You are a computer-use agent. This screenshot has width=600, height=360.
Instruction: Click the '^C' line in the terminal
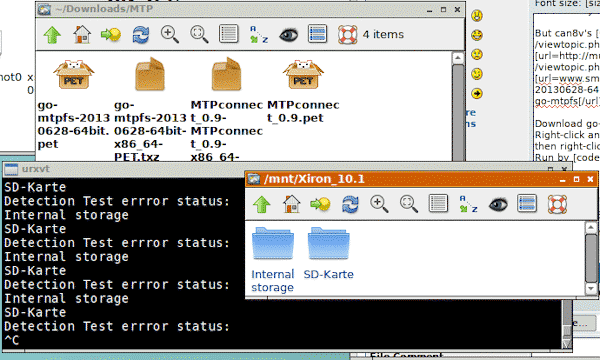click(11, 340)
